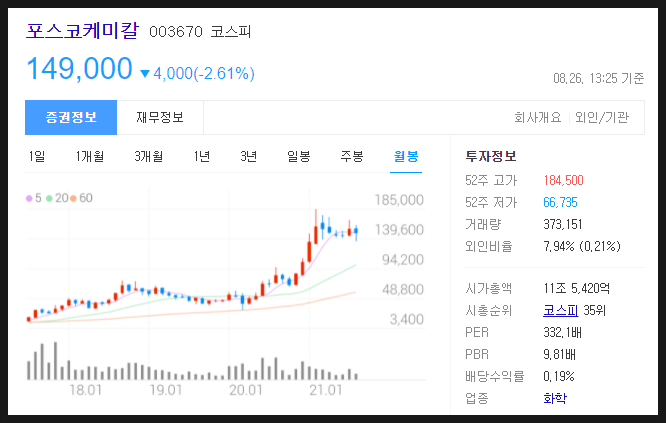
Task: Show the 일봉 daily candle chart
Action: click(298, 156)
